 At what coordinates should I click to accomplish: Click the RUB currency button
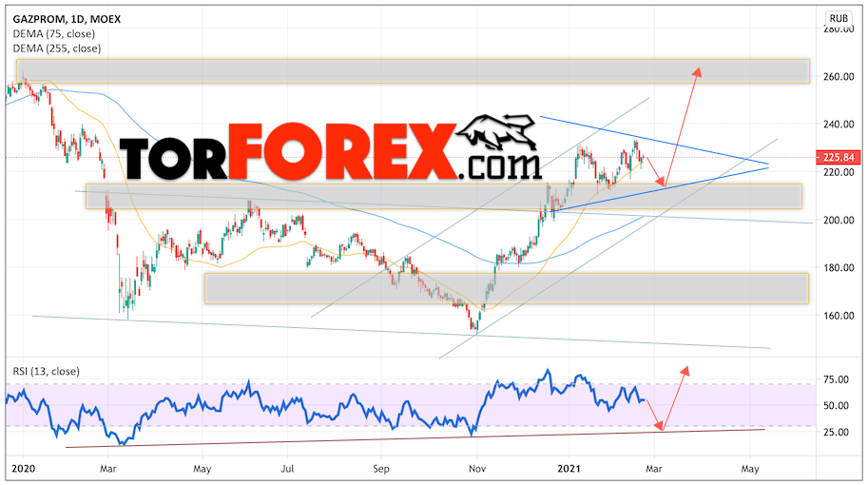coord(839,18)
